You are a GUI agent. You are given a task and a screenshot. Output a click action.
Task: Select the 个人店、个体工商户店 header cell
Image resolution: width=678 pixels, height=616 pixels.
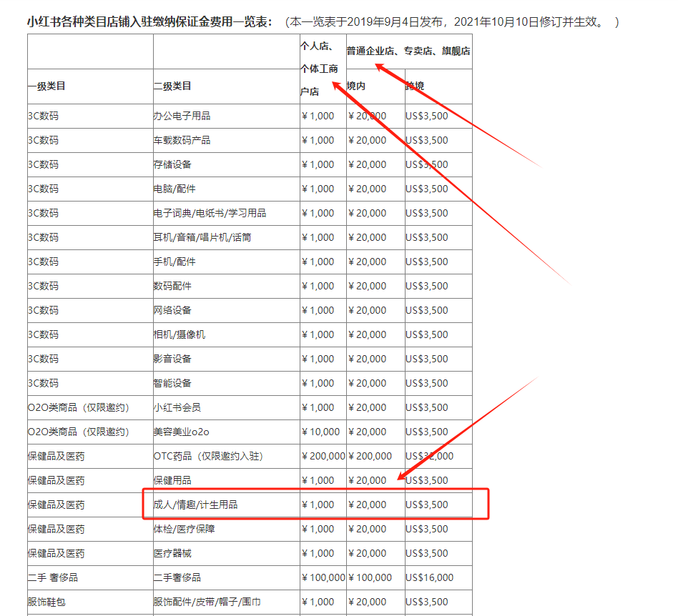(x=319, y=69)
